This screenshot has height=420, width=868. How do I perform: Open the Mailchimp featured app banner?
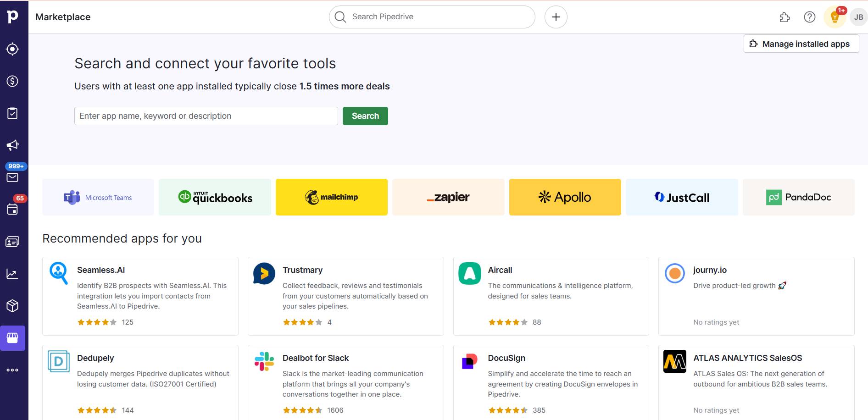pos(331,197)
